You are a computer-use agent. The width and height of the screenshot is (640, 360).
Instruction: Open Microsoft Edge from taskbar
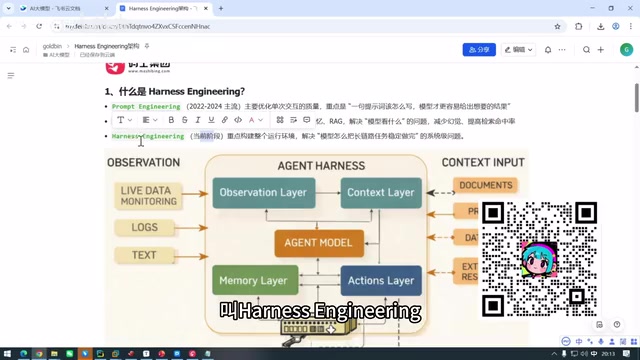[24, 353]
